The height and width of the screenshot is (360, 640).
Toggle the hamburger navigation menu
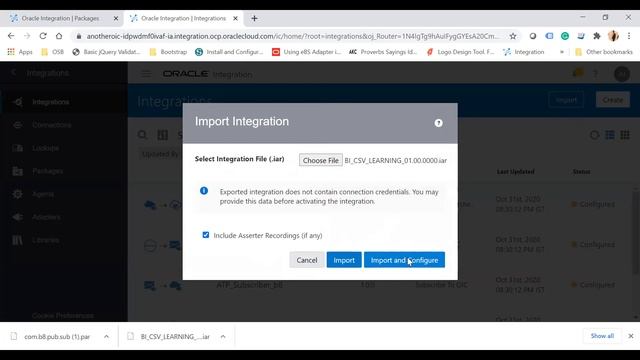click(146, 74)
